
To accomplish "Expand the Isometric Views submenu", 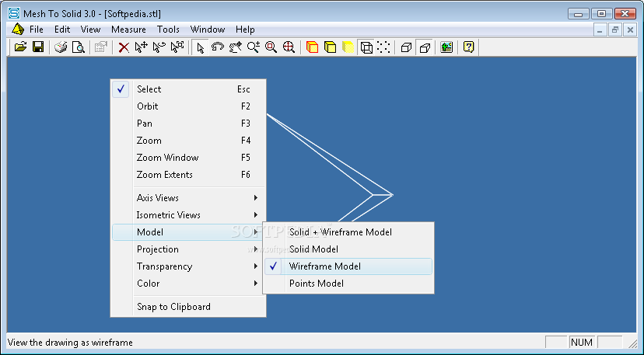I will tap(188, 215).
